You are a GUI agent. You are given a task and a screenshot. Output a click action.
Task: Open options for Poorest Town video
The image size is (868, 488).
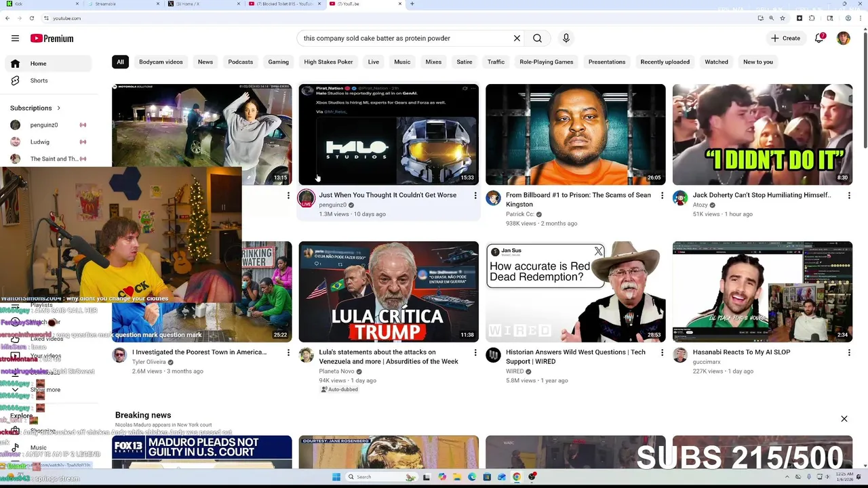coord(288,353)
